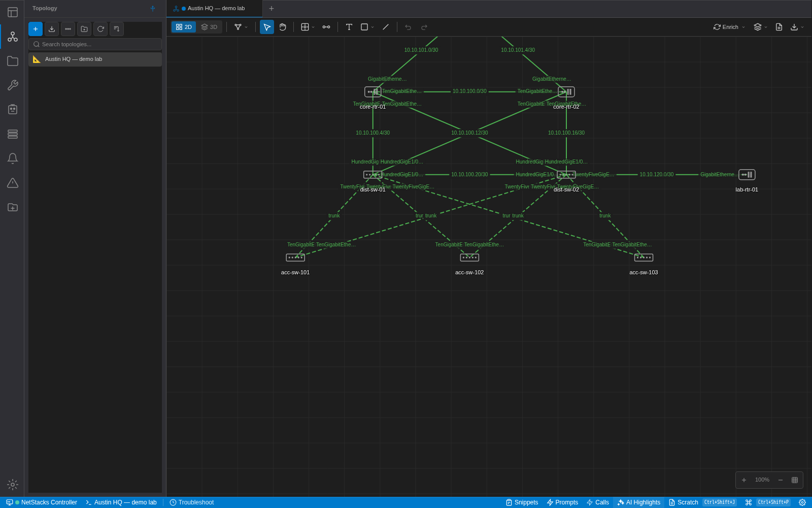This screenshot has width=812, height=508.
Task: Open a new tab with plus
Action: click(x=272, y=9)
